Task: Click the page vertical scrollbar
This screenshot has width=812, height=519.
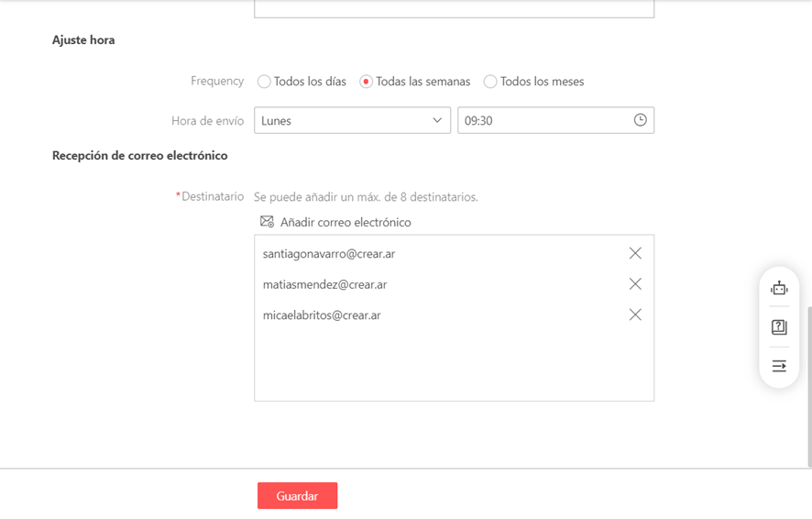Action: (x=807, y=385)
